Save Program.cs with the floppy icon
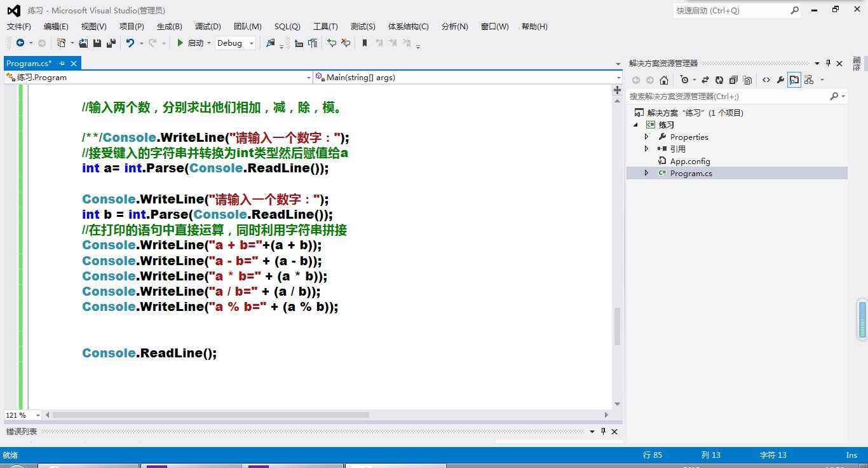 (x=97, y=43)
